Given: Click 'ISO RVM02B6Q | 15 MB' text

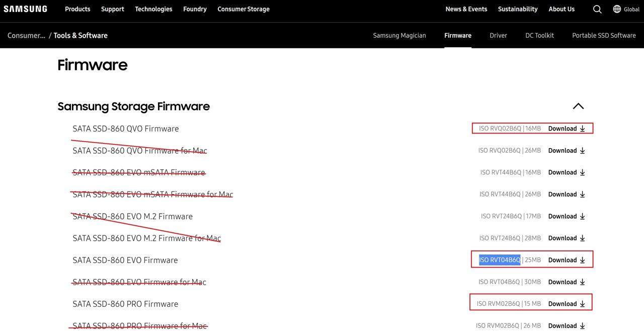Looking at the screenshot, I should [x=509, y=304].
